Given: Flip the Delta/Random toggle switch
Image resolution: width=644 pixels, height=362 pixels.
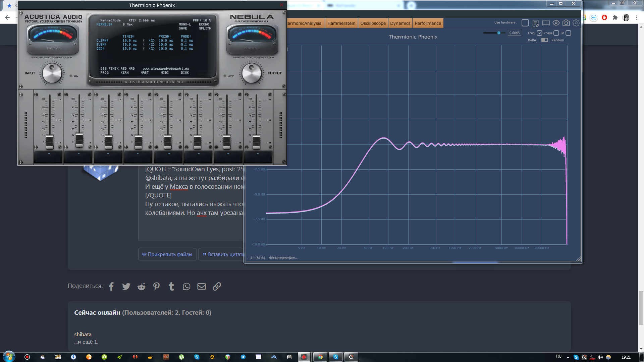Looking at the screenshot, I should pos(545,40).
